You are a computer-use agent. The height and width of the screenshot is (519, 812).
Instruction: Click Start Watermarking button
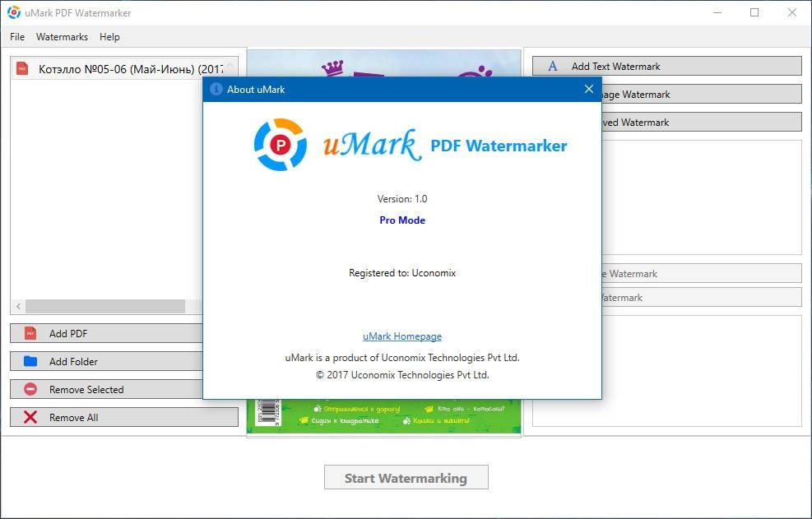click(x=406, y=478)
